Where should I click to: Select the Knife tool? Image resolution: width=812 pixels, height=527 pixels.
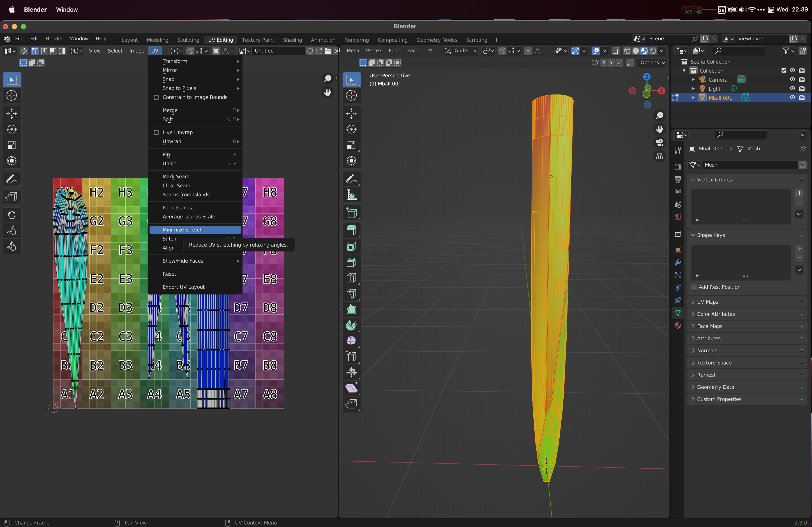[x=351, y=294]
